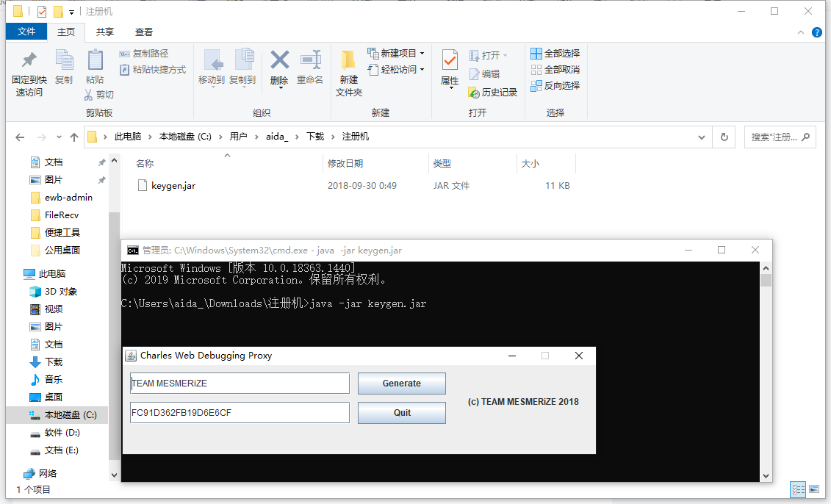Screen dimensions: 831x504
Task: Open Move to (移动到) menu
Action: 212,68
